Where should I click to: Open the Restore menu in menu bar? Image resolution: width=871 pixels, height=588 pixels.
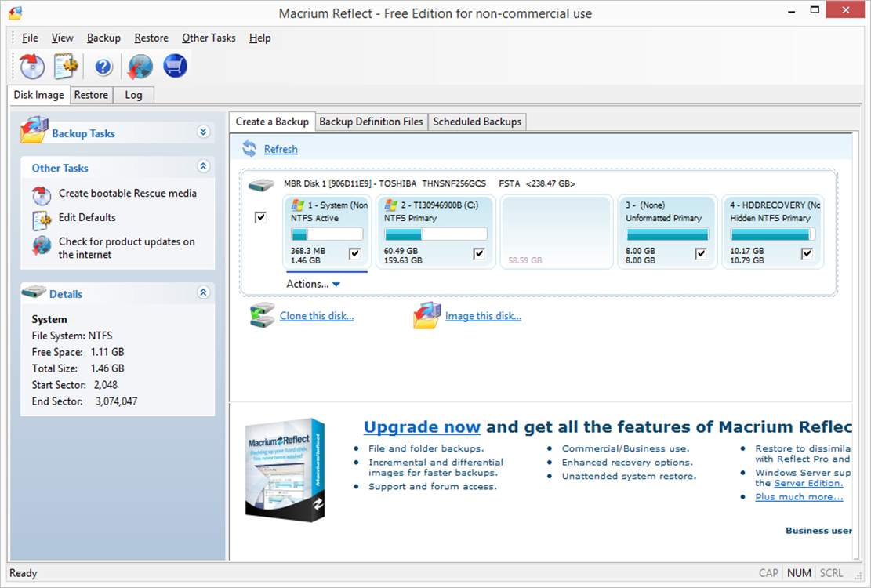[151, 38]
